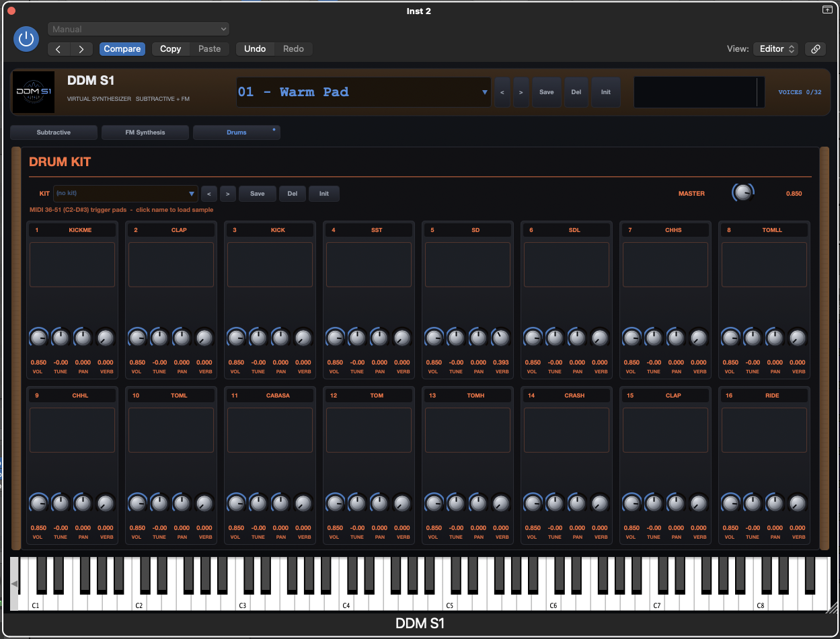Click pad 14 CRASH name label
The width and height of the screenshot is (840, 639).
(x=574, y=396)
